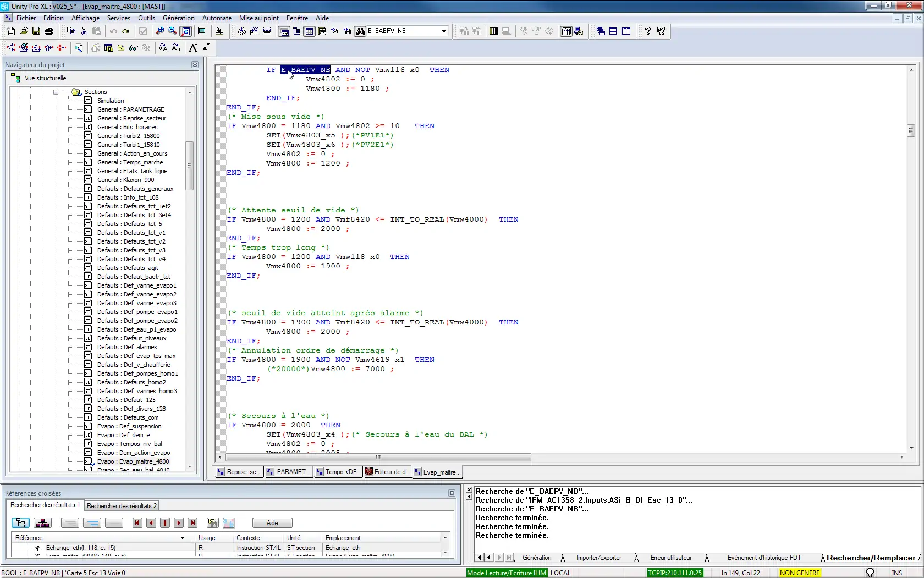Click the reduce font small A icon
The width and height of the screenshot is (924, 578).
click(206, 48)
